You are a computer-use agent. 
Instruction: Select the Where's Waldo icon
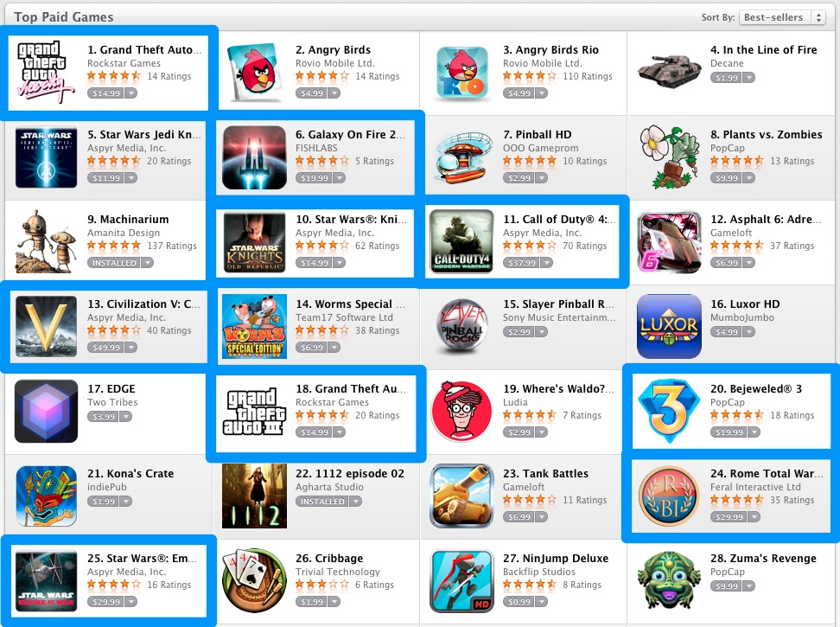coord(461,411)
